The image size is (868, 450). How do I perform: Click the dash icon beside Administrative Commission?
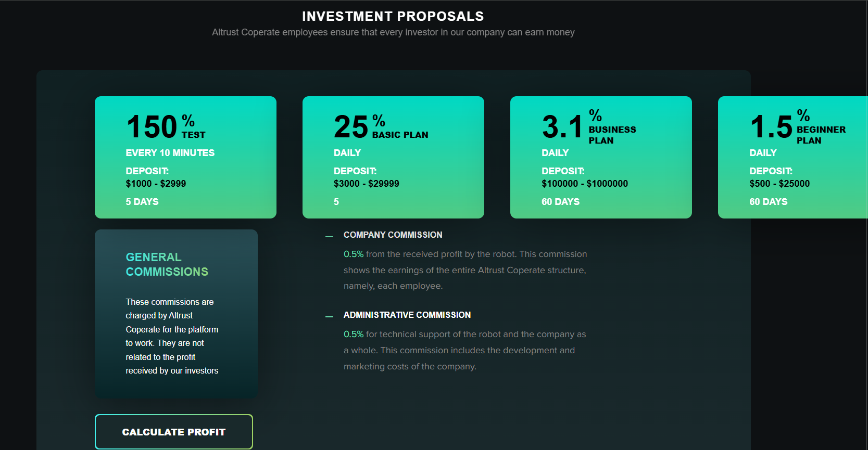[329, 316]
